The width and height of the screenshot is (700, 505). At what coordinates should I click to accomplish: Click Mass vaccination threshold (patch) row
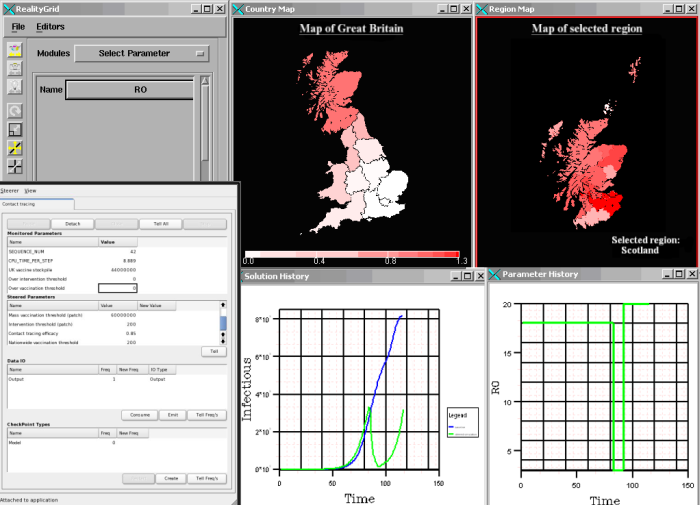tap(91, 315)
